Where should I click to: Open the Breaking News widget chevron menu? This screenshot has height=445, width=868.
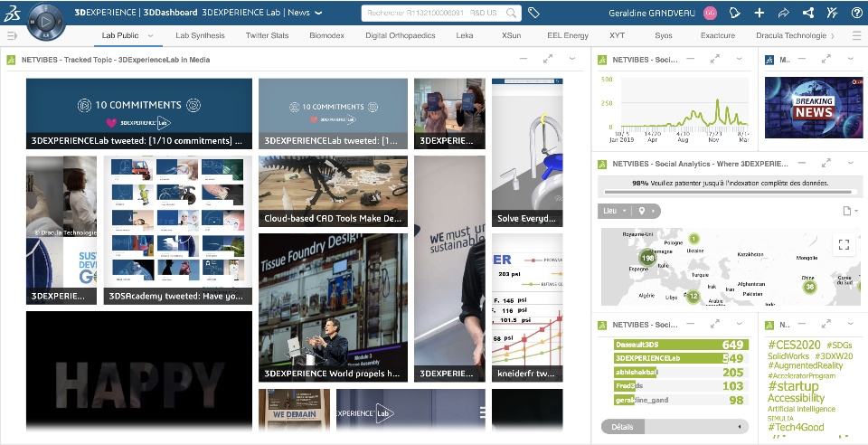pyautogui.click(x=851, y=58)
